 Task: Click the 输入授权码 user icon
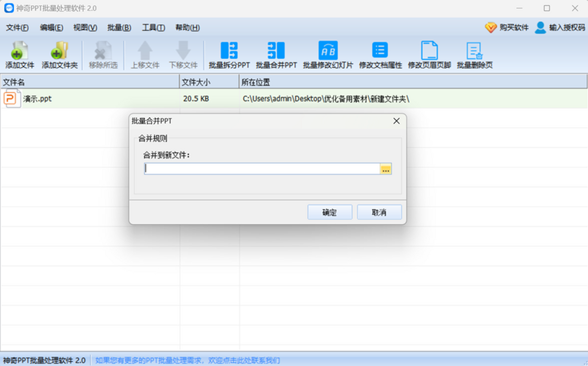[x=540, y=27]
